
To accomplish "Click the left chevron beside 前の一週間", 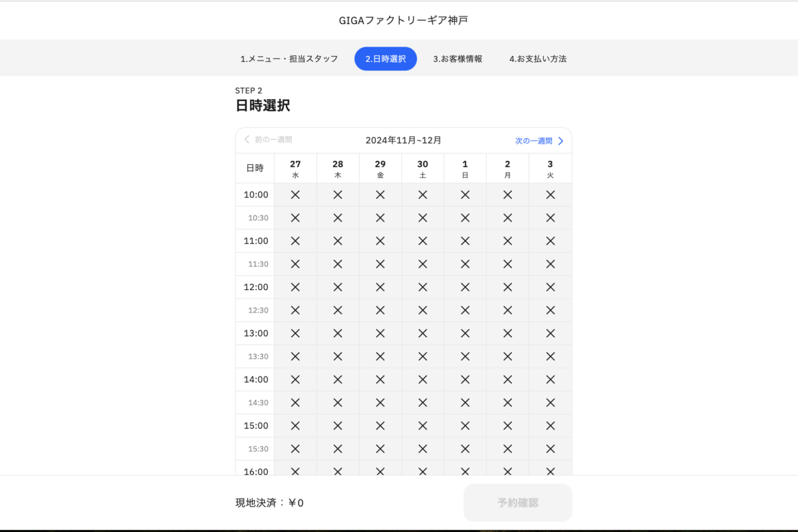I will coord(247,140).
